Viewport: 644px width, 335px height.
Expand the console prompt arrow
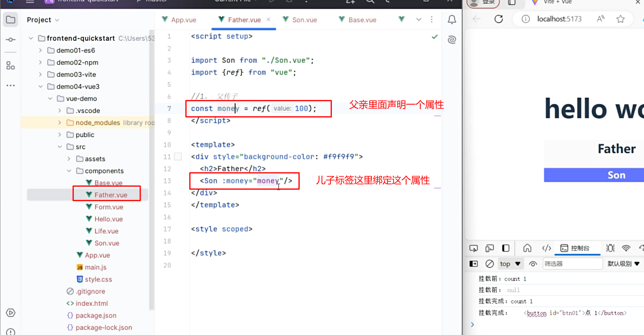pos(472,324)
